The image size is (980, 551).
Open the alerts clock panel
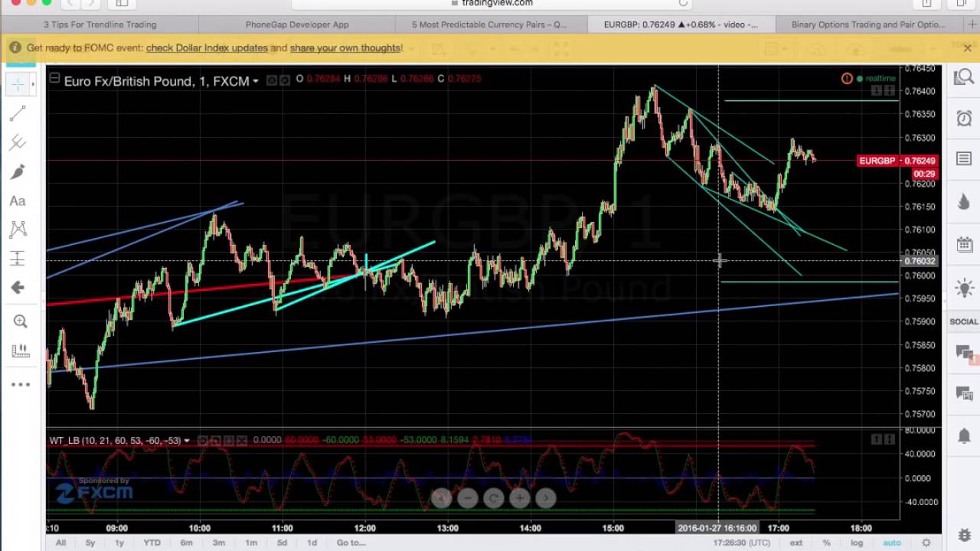pos(963,119)
